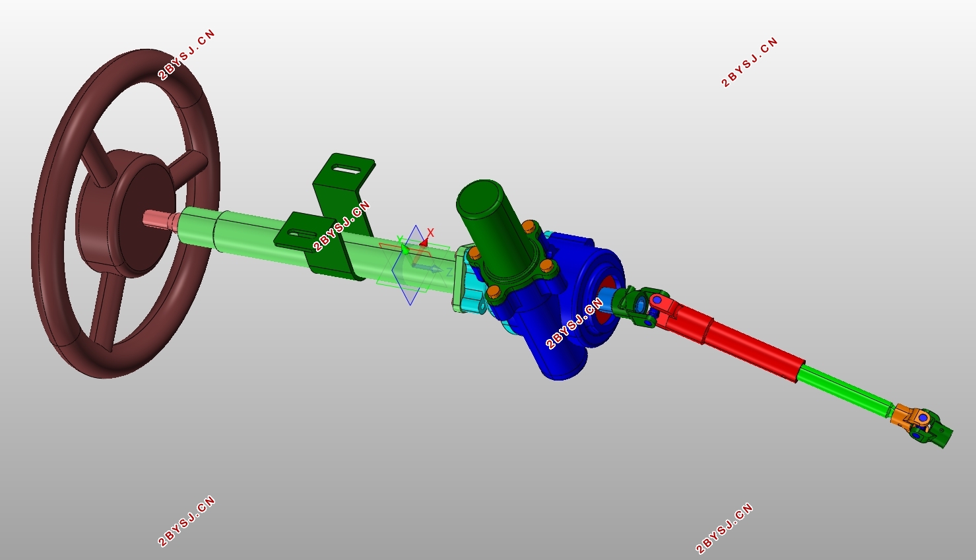Click the red X axis label
The width and height of the screenshot is (976, 560).
pos(430,233)
